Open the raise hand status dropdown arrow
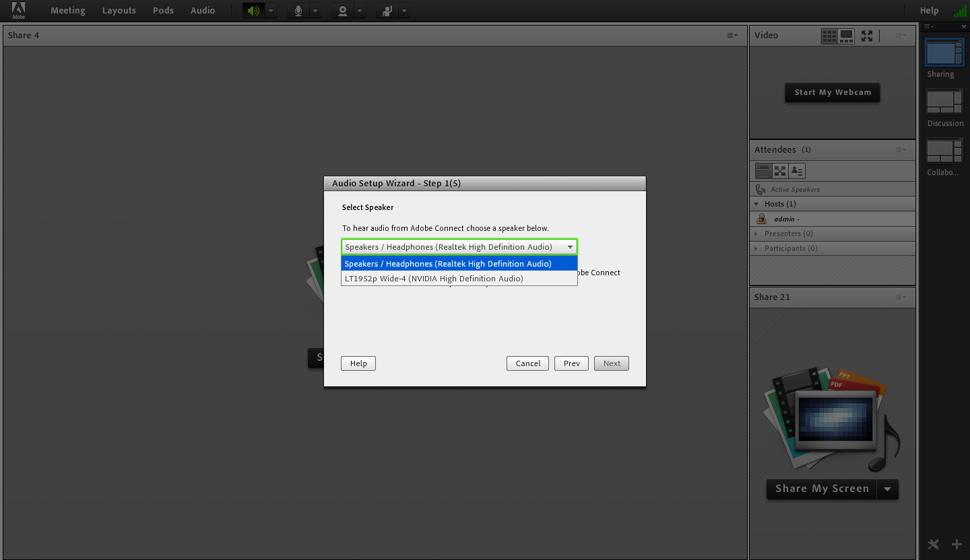The width and height of the screenshot is (970, 560). pos(403,11)
